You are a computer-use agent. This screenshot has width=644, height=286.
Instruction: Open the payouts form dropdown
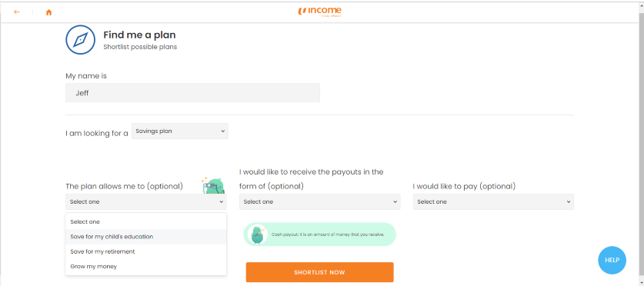320,202
